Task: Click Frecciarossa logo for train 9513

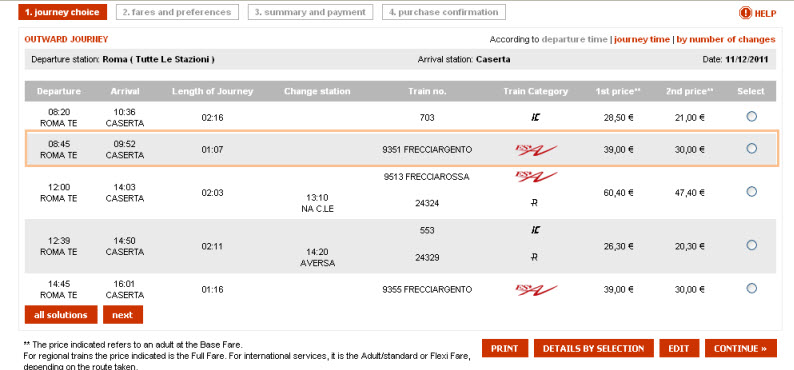Action: click(536, 177)
